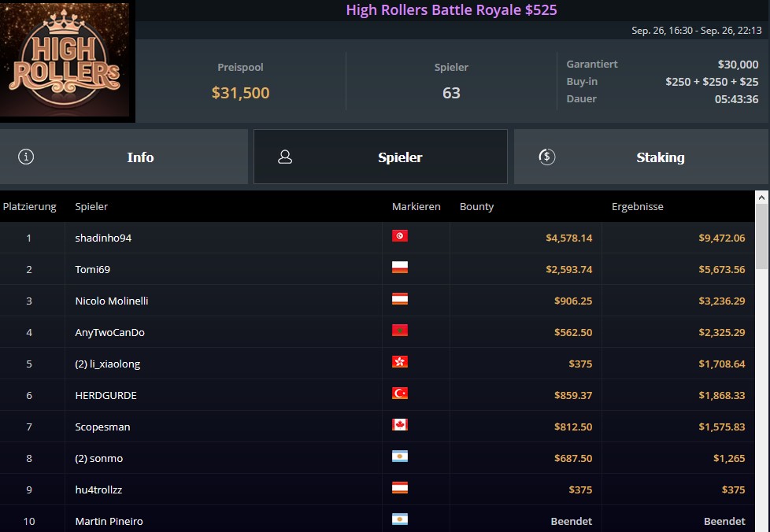The width and height of the screenshot is (770, 532).
Task: Click the High Rollers tournament logo
Action: [x=65, y=60]
